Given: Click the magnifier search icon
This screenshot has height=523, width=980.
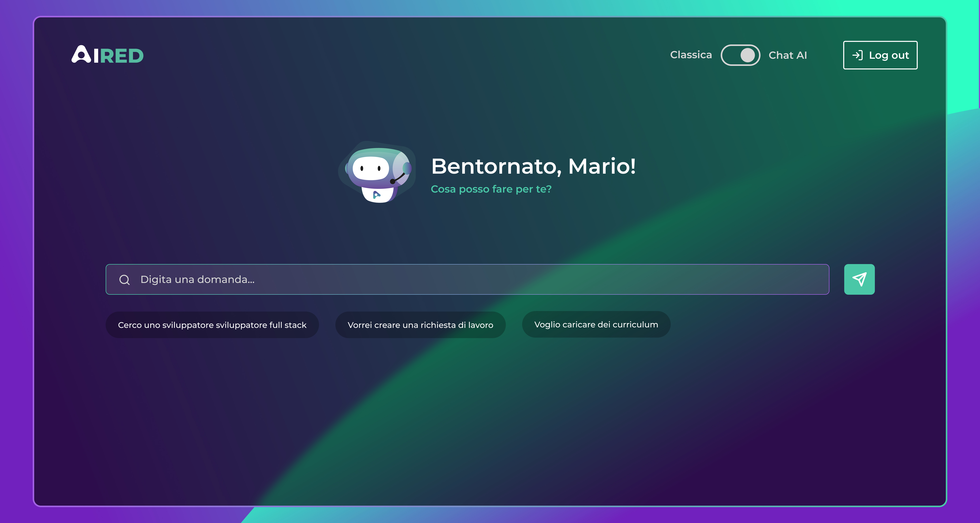Looking at the screenshot, I should tap(124, 280).
